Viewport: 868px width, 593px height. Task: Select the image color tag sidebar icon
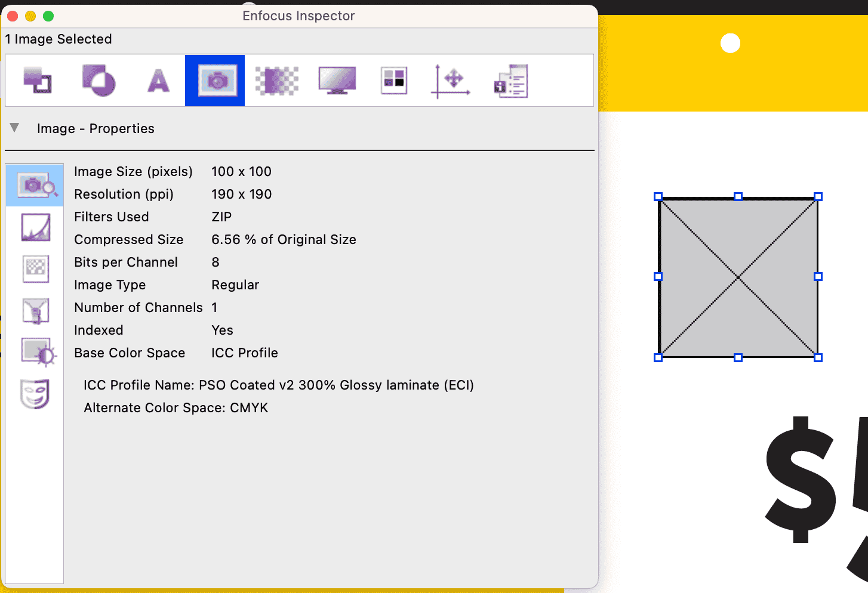35,311
